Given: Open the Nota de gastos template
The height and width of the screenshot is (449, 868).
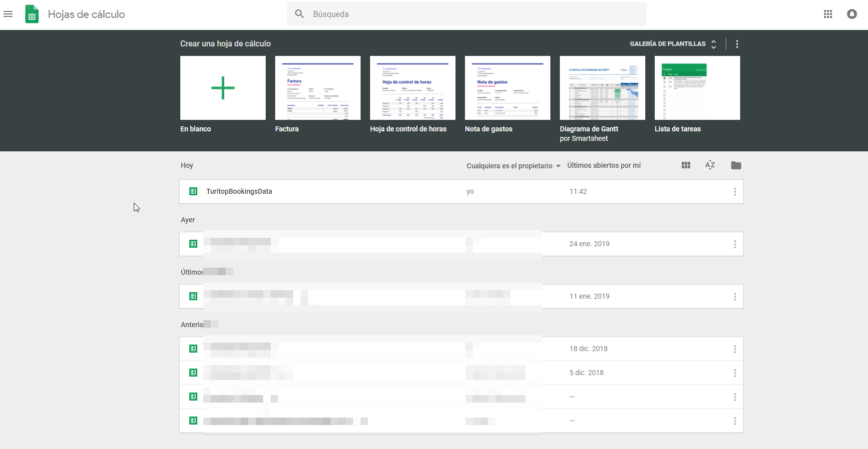Looking at the screenshot, I should pyautogui.click(x=507, y=88).
